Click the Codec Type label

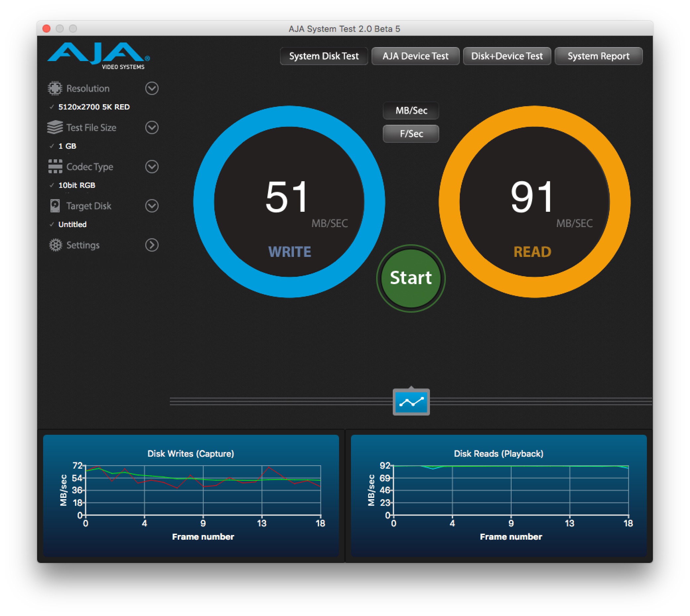click(x=90, y=167)
